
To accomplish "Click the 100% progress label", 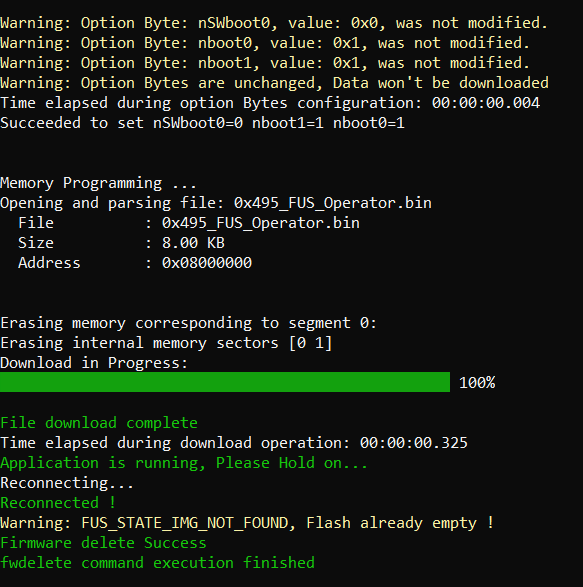I will point(477,383).
